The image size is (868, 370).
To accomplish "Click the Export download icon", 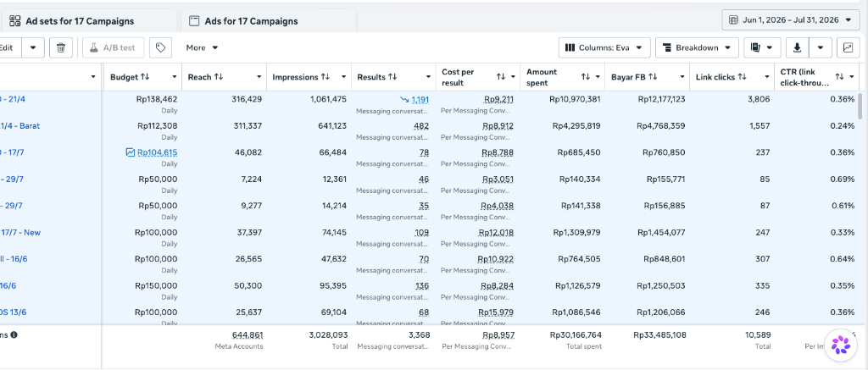I will click(x=797, y=47).
